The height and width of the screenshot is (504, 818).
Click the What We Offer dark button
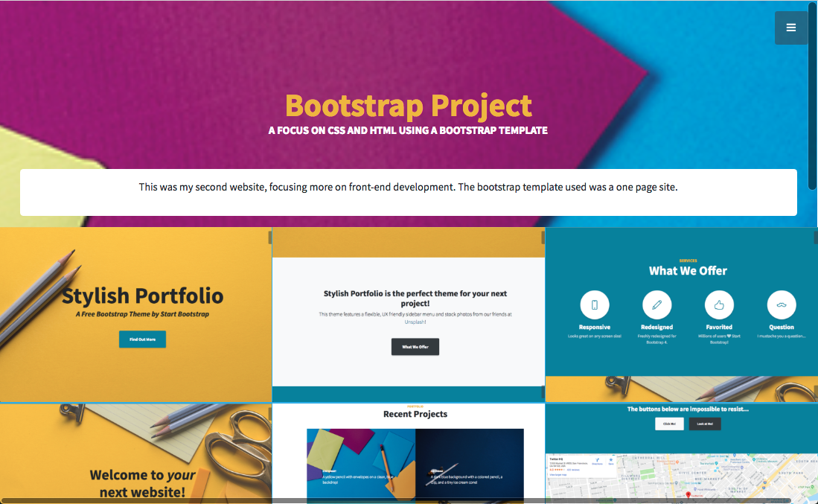(x=415, y=347)
